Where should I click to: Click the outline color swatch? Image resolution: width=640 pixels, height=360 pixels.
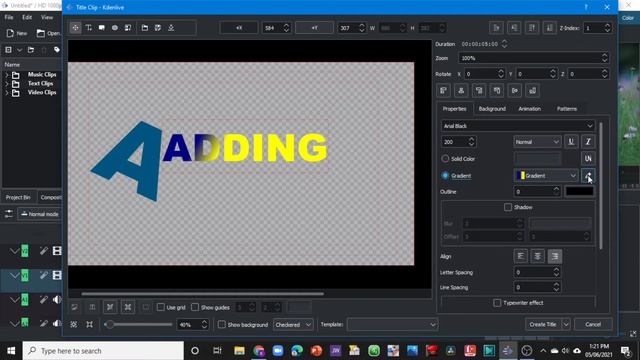click(x=580, y=191)
